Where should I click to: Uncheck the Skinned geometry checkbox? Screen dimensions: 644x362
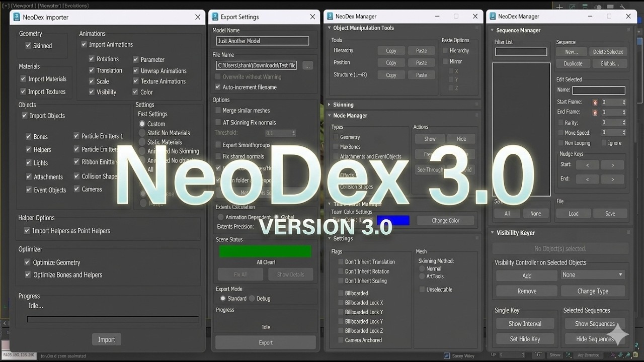coord(28,46)
